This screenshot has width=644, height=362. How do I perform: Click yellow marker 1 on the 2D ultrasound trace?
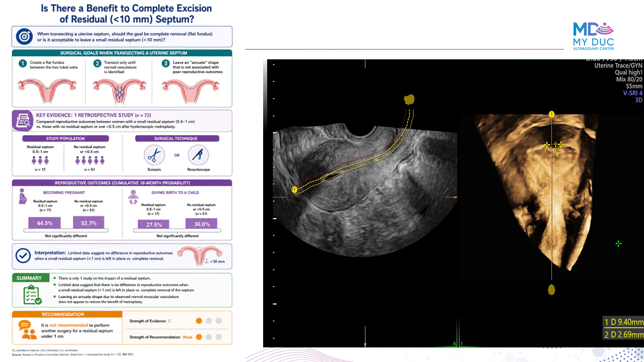pos(294,190)
